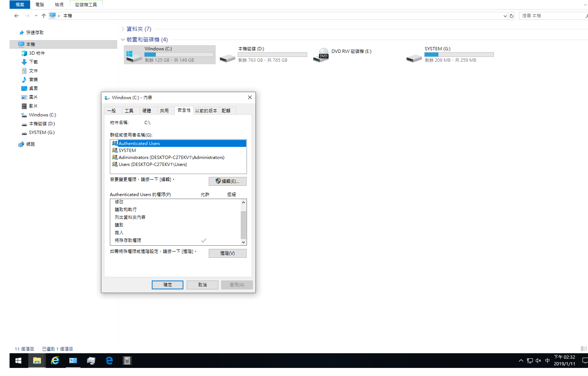Click the SYSTEM (G:) capacity bar
Screen dimensions: 588x376
(459, 54)
